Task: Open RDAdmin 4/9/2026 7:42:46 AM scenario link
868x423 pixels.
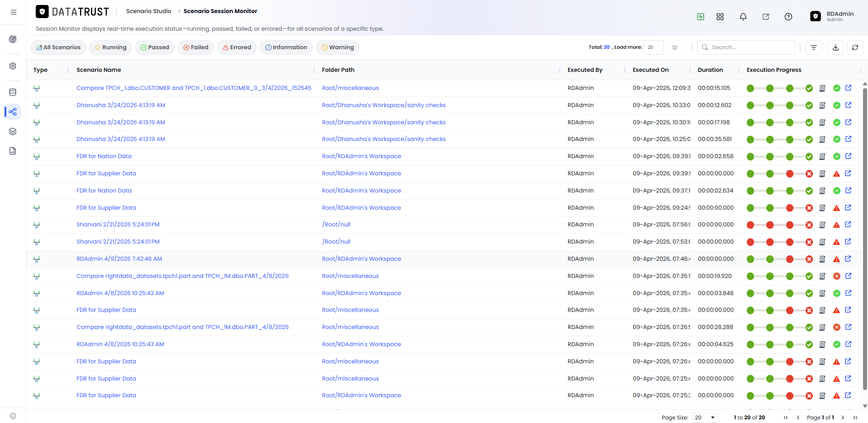Action: [x=119, y=259]
